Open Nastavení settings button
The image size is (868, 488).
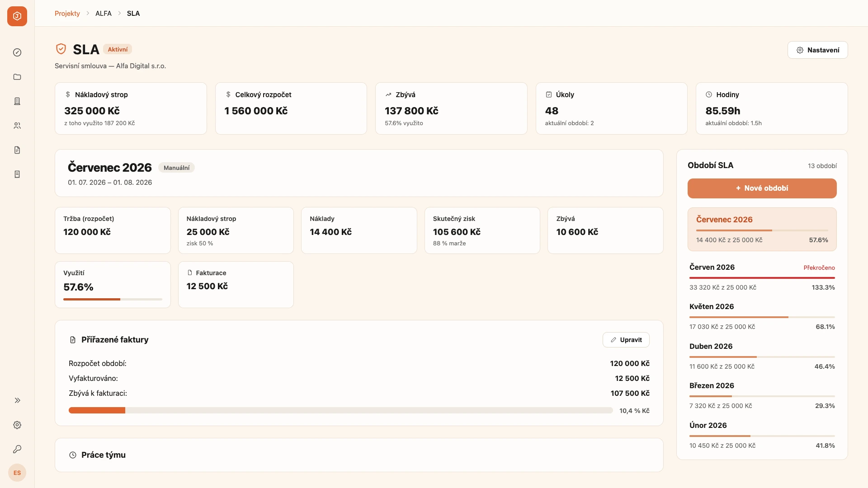click(x=817, y=50)
